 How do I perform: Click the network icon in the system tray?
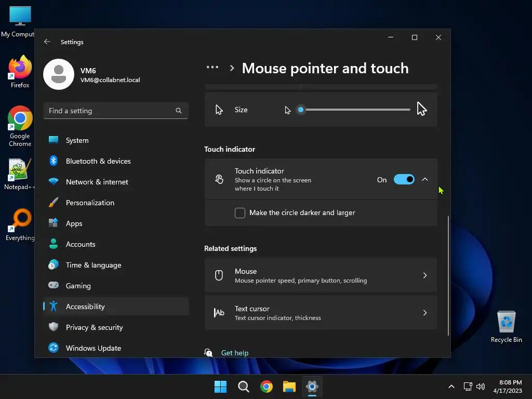click(x=468, y=387)
